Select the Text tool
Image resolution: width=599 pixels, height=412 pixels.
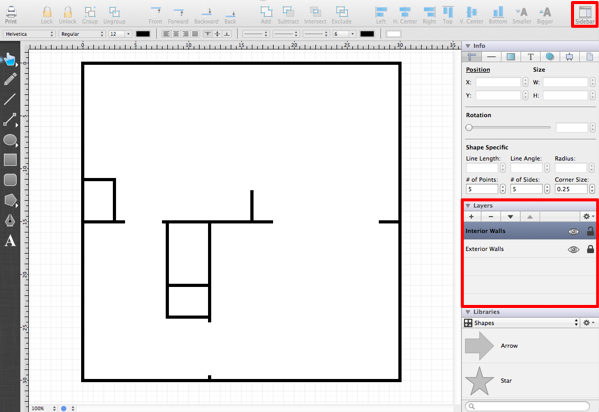[10, 241]
